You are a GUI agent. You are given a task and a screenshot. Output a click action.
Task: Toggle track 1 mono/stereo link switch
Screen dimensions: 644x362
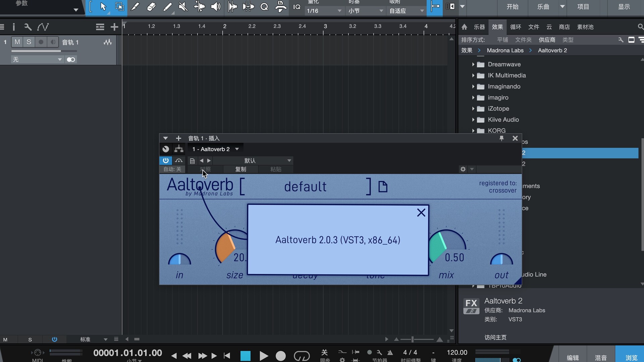click(71, 60)
